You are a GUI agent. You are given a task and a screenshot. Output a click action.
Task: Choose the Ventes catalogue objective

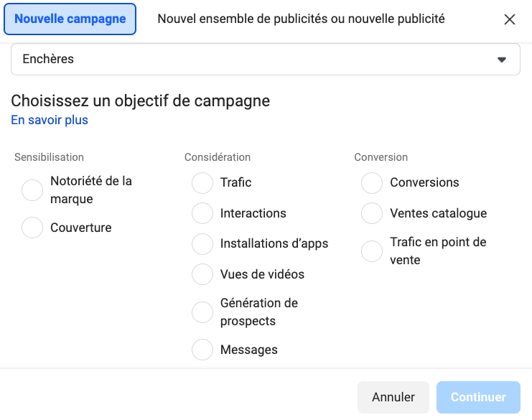coord(372,213)
